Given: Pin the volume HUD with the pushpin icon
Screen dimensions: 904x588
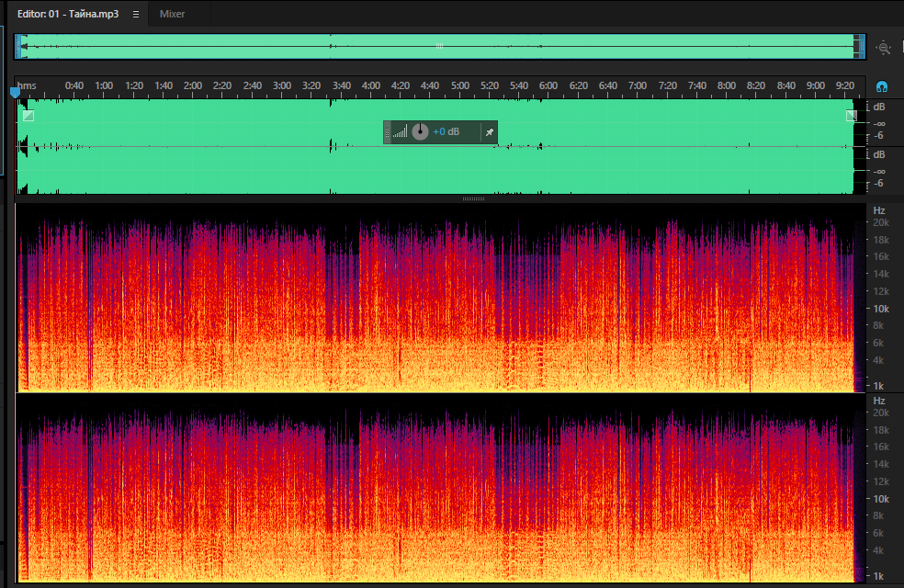Looking at the screenshot, I should pos(489,132).
